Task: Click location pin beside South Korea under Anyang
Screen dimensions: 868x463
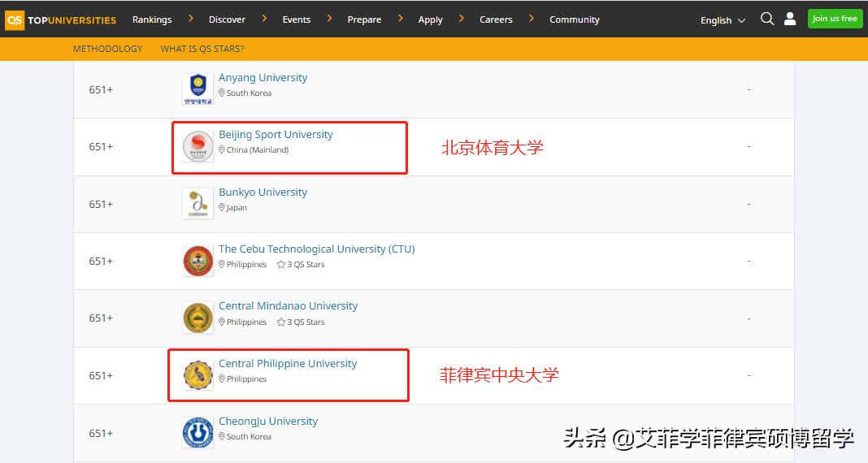Action: [222, 93]
